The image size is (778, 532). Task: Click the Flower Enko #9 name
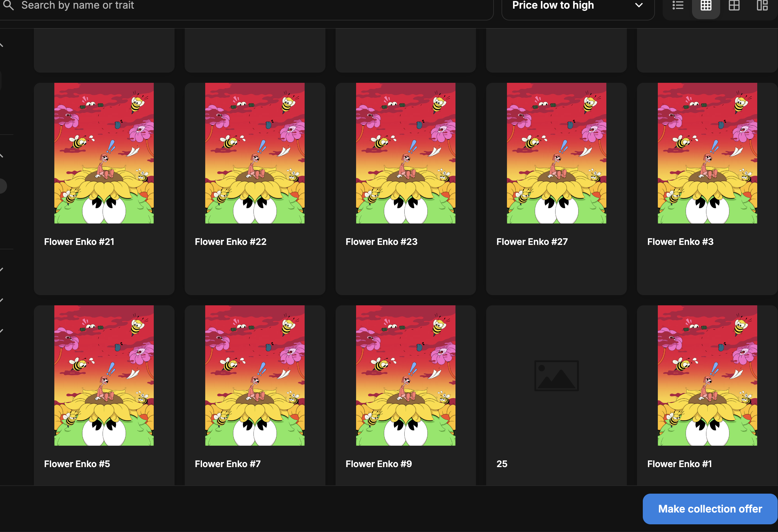click(x=379, y=464)
